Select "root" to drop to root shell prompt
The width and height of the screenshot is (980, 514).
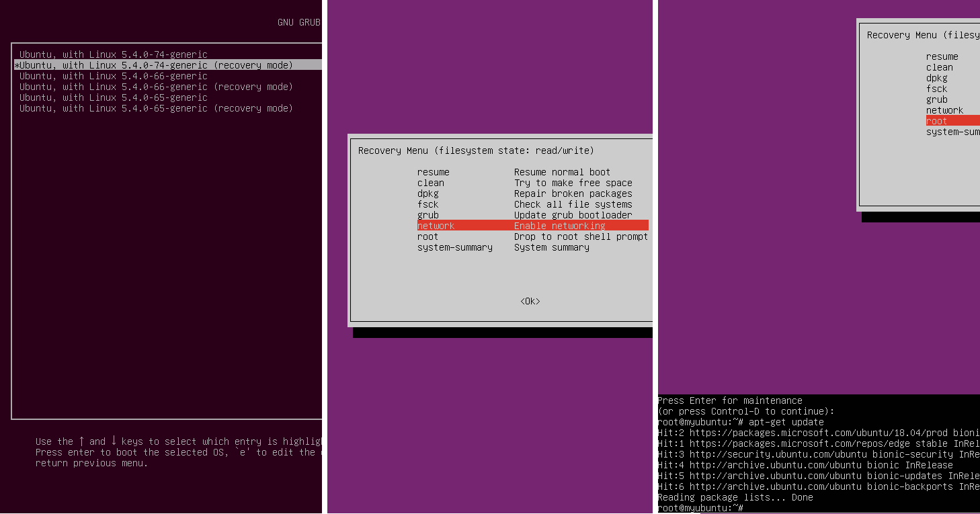coord(427,236)
